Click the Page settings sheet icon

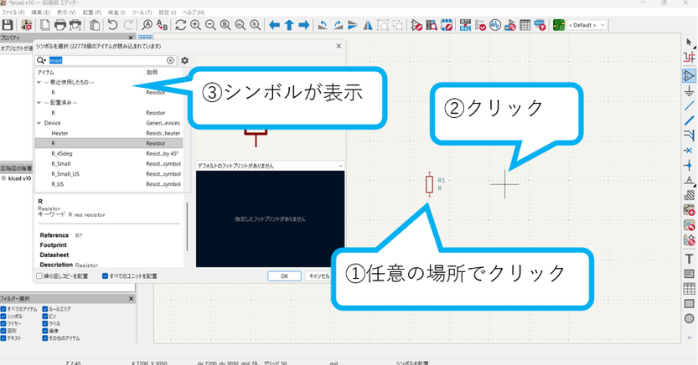(x=45, y=25)
